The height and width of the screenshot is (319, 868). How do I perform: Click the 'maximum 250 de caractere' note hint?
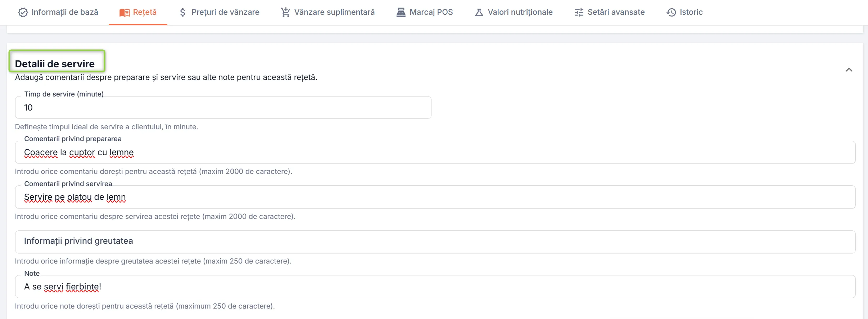145,306
